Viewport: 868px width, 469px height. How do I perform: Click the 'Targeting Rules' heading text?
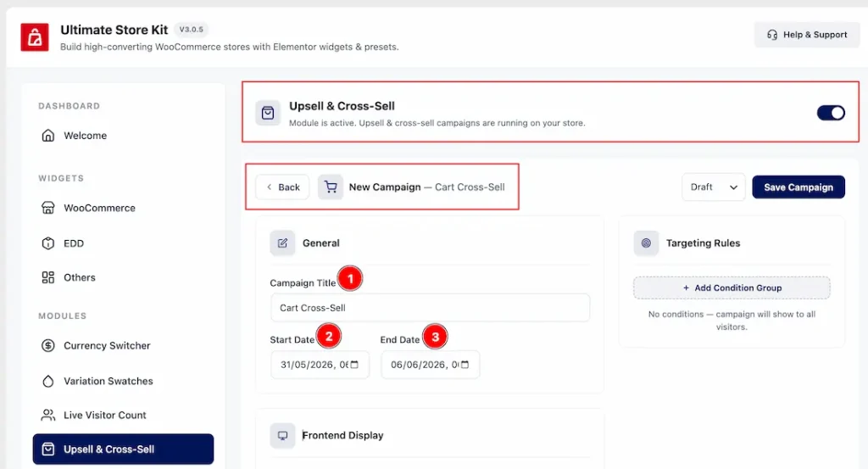703,243
